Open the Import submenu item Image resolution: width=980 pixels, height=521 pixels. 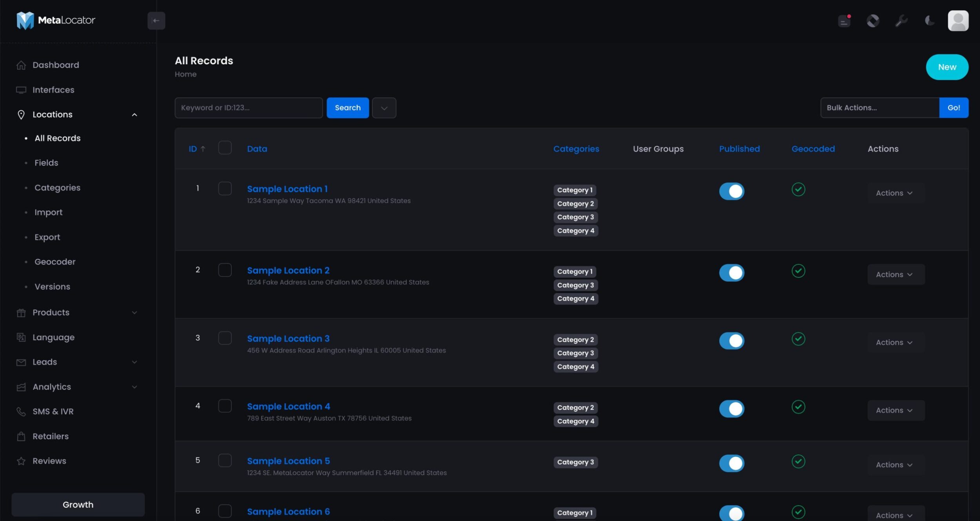pyautogui.click(x=48, y=213)
